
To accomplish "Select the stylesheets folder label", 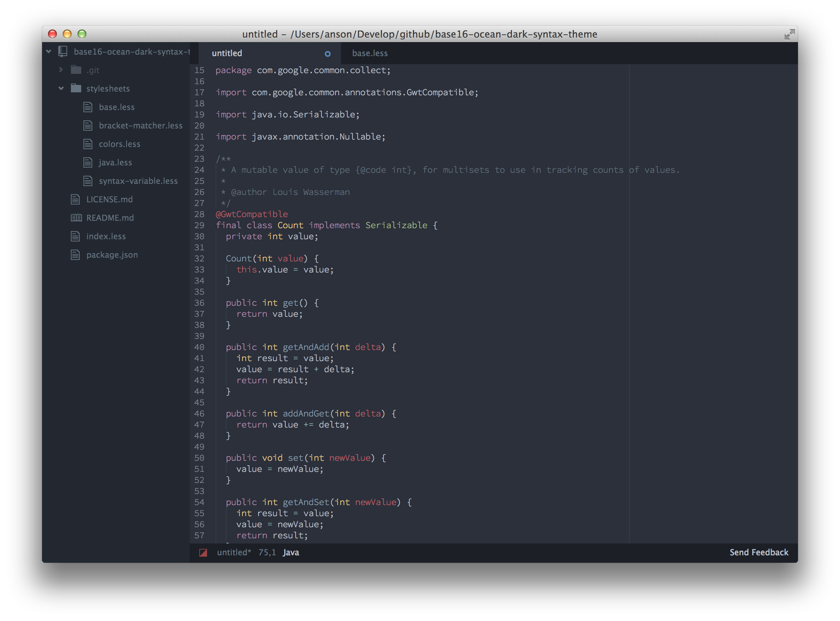I will (108, 88).
